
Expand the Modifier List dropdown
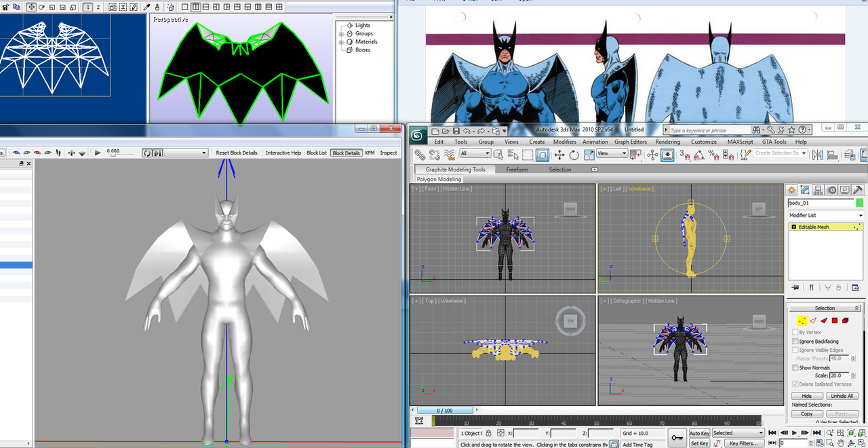click(x=826, y=216)
